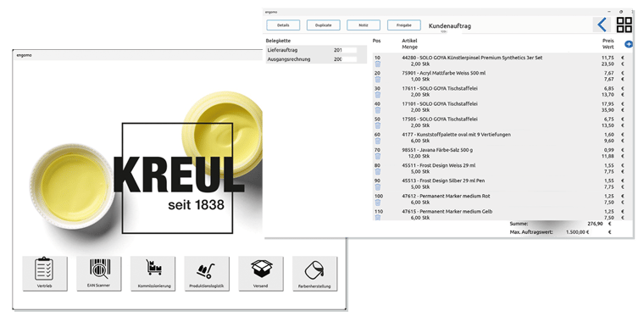This screenshot has height=322, width=644.
Task: Select article 4177 Kunststoffpalette oval
Action: [456, 135]
